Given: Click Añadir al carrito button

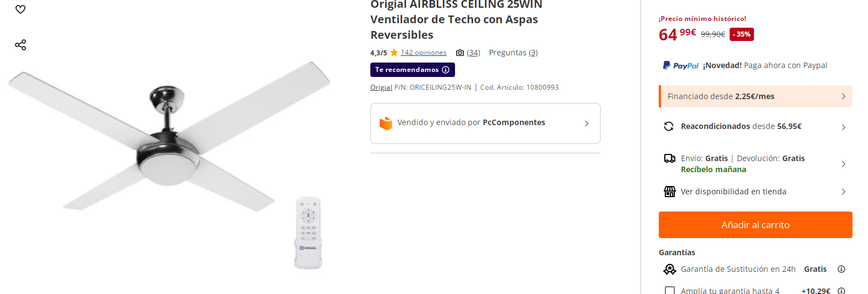Looking at the screenshot, I should point(756,225).
